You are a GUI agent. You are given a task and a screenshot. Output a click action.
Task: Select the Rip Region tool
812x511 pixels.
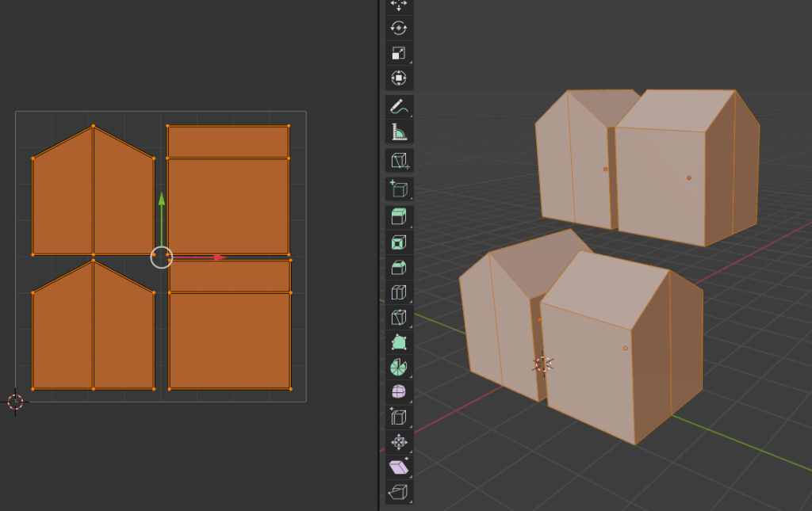(399, 492)
